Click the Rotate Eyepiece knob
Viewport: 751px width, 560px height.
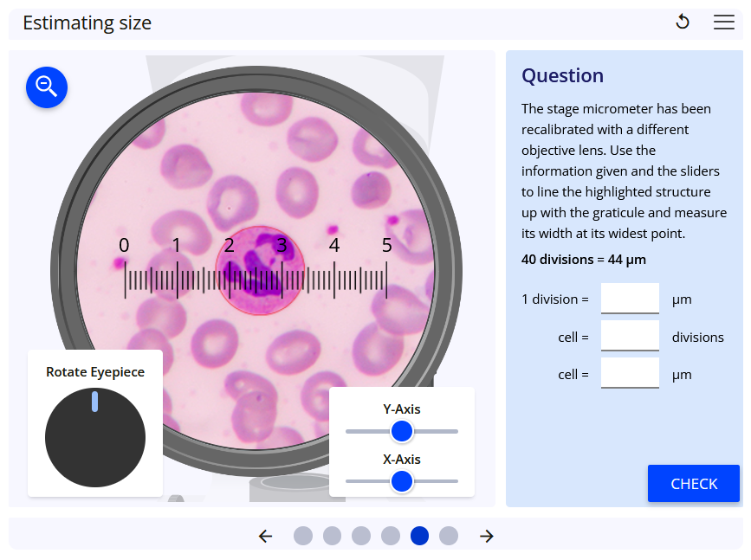[x=95, y=437]
